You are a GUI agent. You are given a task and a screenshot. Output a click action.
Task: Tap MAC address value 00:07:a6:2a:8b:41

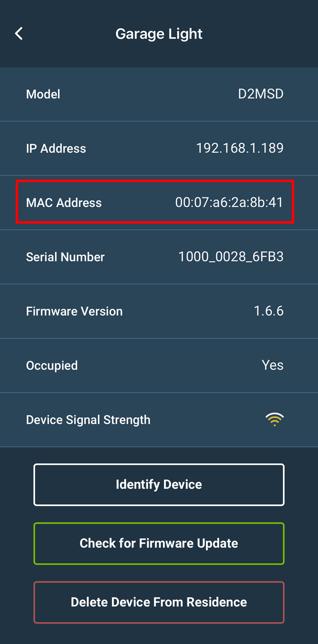point(229,202)
